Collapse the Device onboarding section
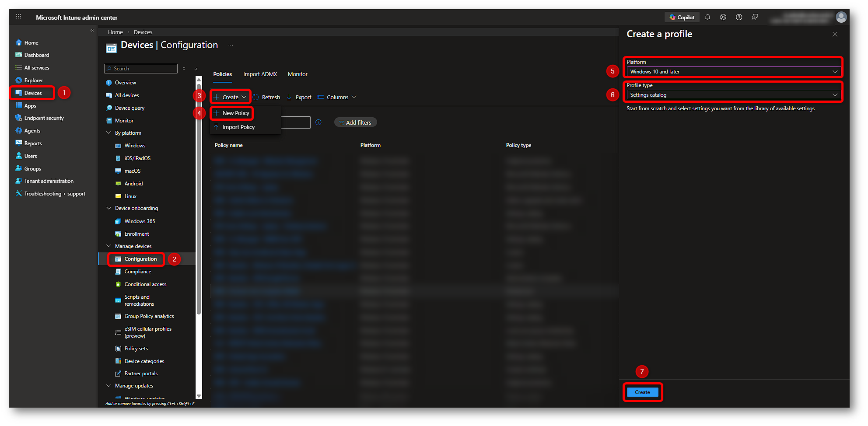Screen dimensions: 868x426 pos(109,208)
